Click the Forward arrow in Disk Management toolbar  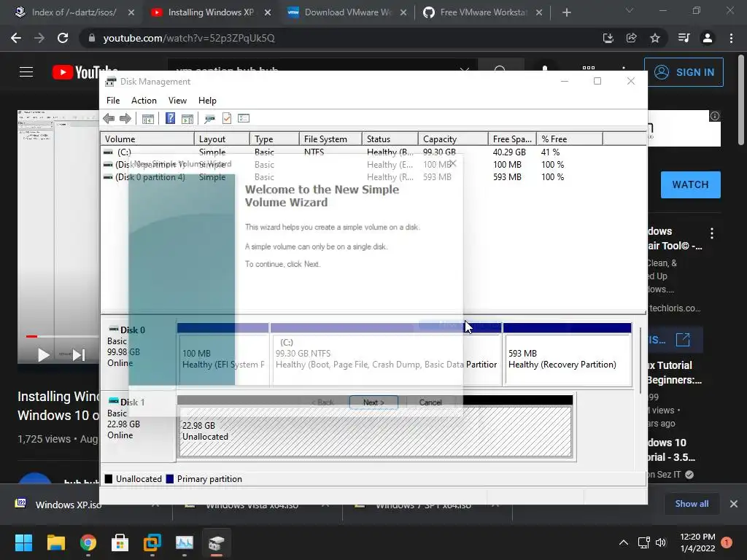(125, 119)
